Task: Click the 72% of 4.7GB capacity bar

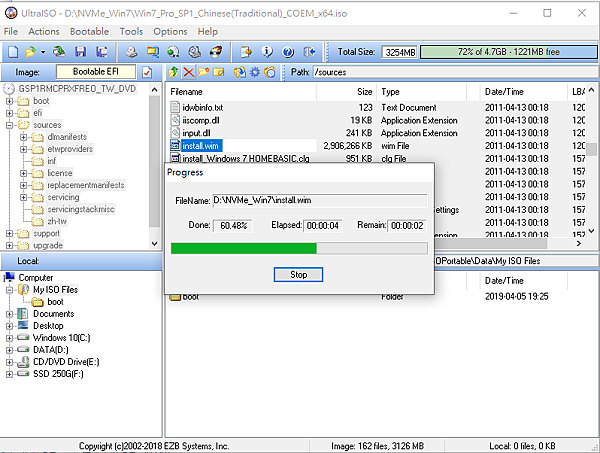Action: click(x=508, y=52)
